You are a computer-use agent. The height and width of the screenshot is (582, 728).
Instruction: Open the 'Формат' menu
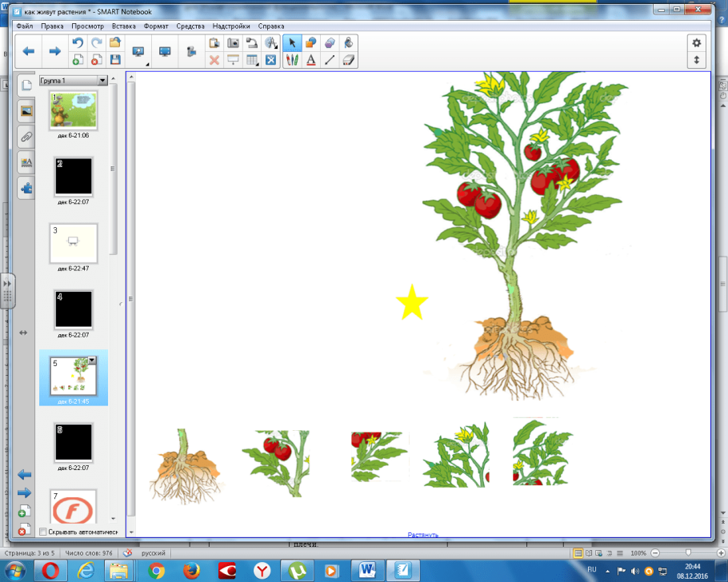point(156,26)
